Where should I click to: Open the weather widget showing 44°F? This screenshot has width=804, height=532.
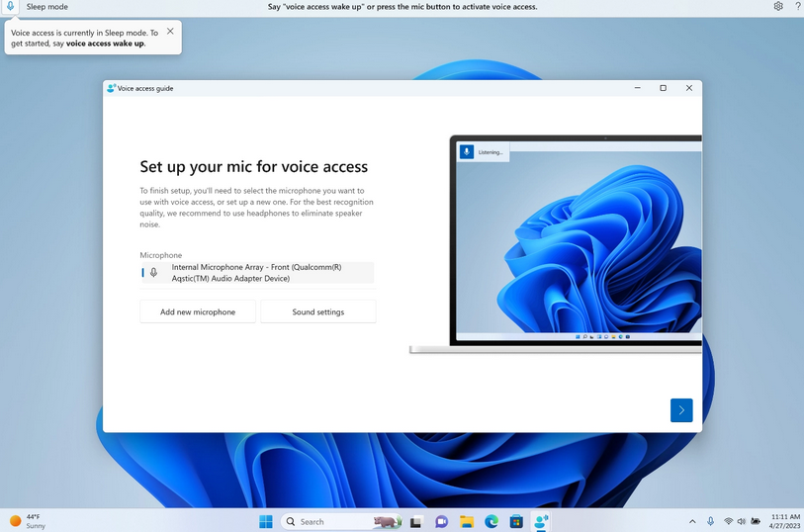(x=29, y=521)
